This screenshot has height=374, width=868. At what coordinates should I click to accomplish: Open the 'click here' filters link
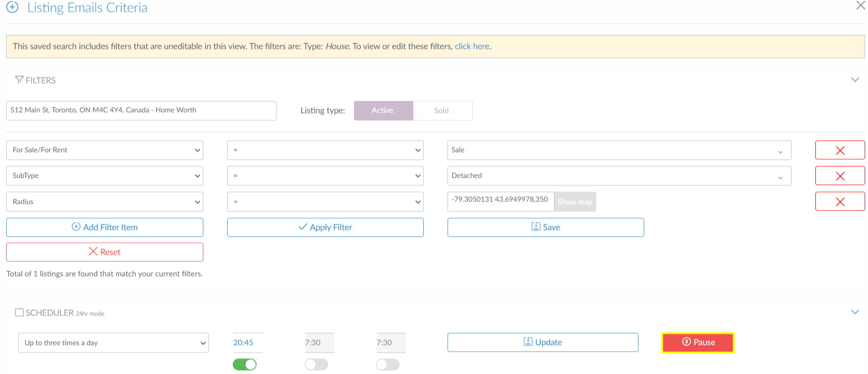[x=472, y=46]
